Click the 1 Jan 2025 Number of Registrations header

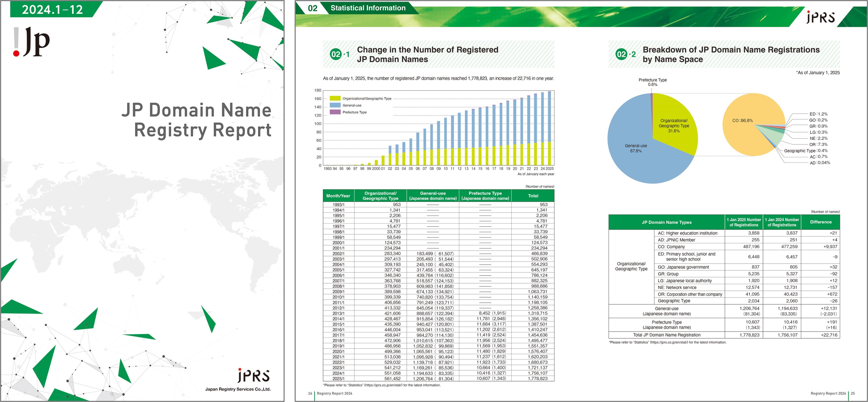pyautogui.click(x=744, y=222)
